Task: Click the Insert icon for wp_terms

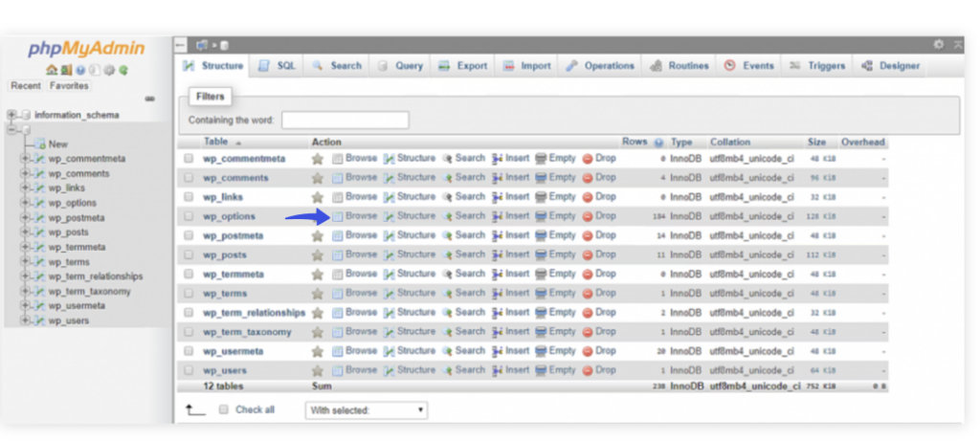Action: 498,293
